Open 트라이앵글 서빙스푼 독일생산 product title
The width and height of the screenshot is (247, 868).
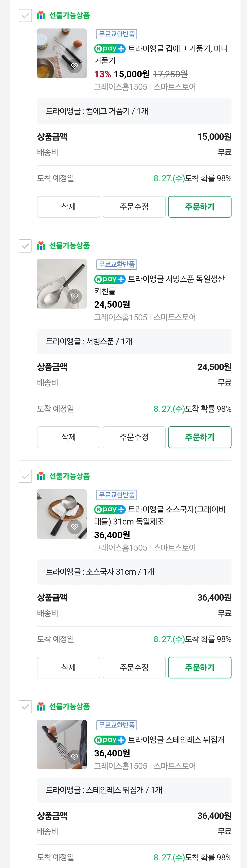(x=176, y=279)
